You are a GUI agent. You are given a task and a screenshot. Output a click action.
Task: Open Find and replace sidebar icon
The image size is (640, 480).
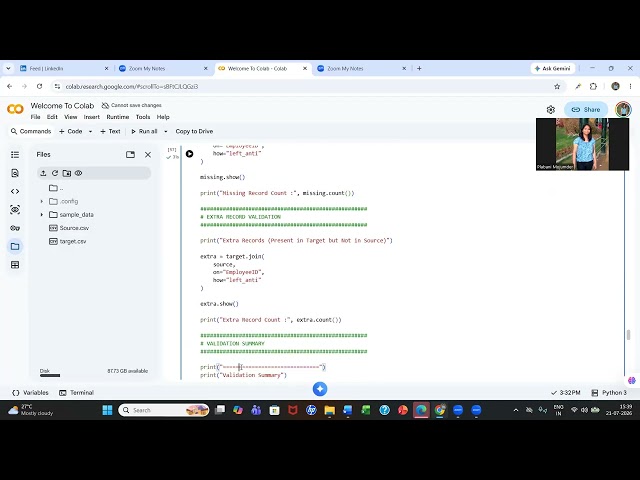(15, 173)
